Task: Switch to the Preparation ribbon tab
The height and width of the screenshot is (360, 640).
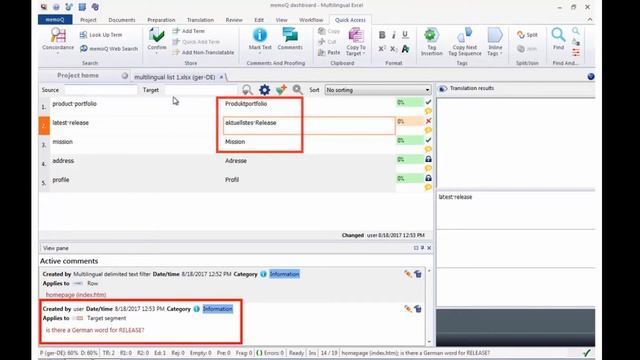Action: click(161, 20)
